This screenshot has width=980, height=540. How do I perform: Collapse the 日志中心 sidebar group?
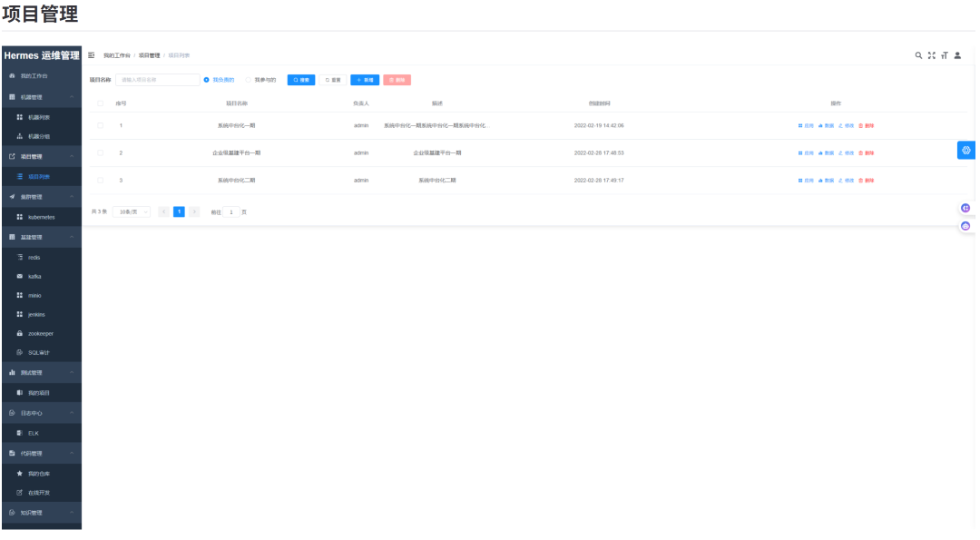click(41, 413)
